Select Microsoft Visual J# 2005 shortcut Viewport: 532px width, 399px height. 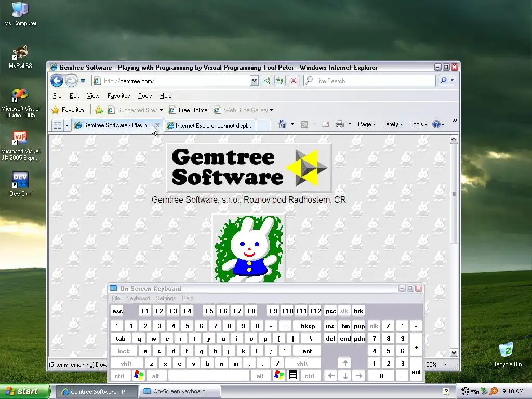coord(20,146)
